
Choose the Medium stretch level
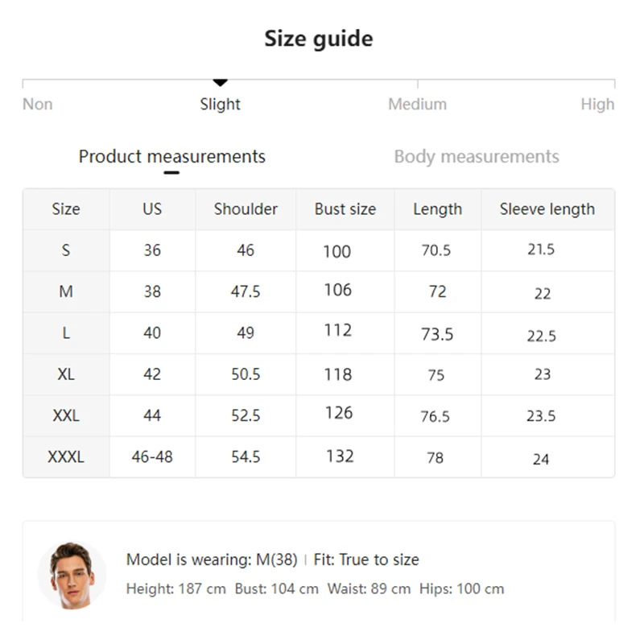tap(417, 104)
